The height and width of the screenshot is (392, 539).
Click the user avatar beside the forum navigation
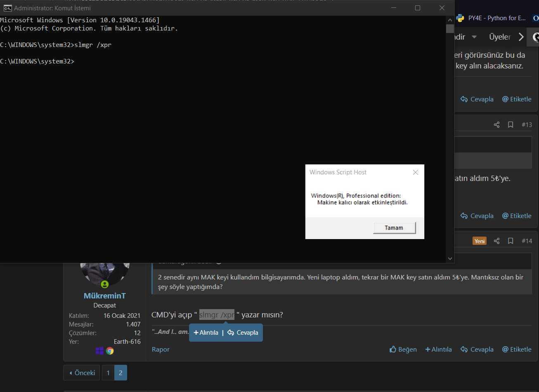[x=536, y=37]
